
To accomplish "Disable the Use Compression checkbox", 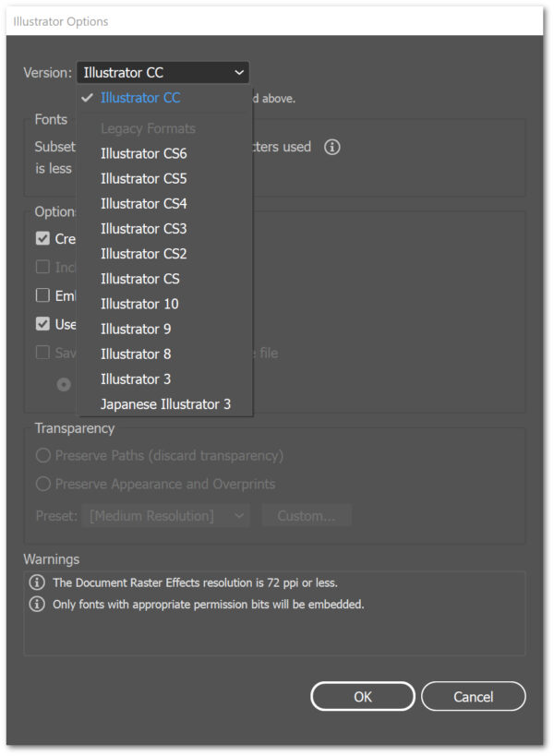I will click(x=42, y=324).
